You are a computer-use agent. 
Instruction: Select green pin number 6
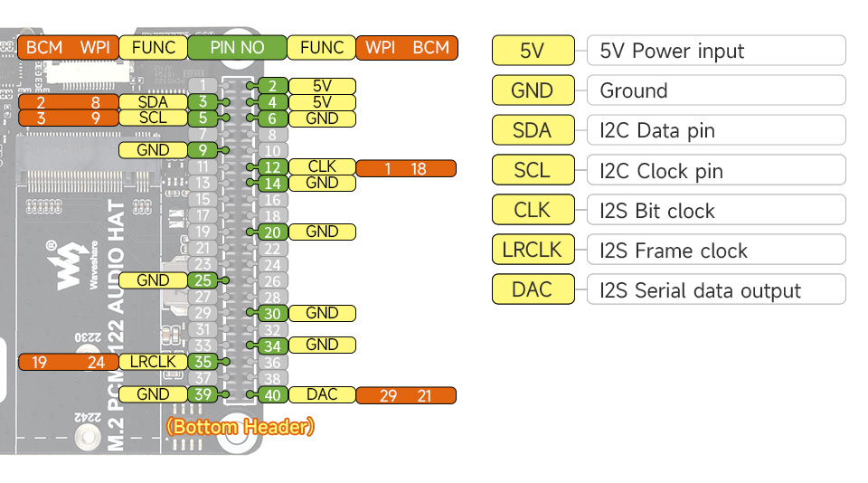[272, 118]
